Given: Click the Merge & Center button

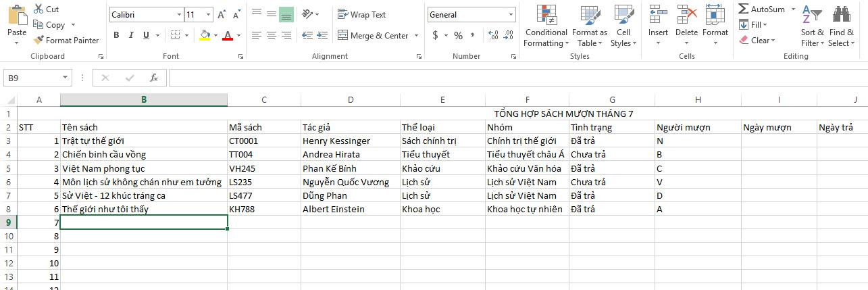Looking at the screenshot, I should pyautogui.click(x=374, y=35).
